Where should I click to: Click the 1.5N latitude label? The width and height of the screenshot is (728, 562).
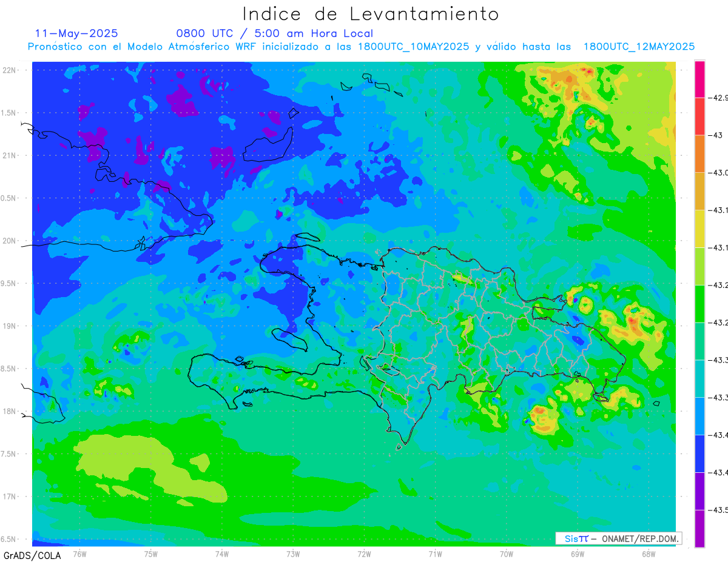click(8, 113)
